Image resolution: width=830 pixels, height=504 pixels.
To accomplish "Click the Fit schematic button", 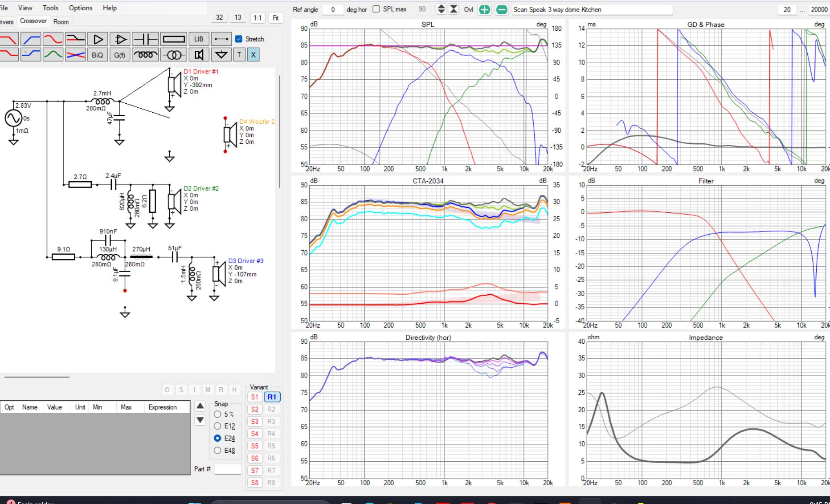I will pyautogui.click(x=276, y=18).
